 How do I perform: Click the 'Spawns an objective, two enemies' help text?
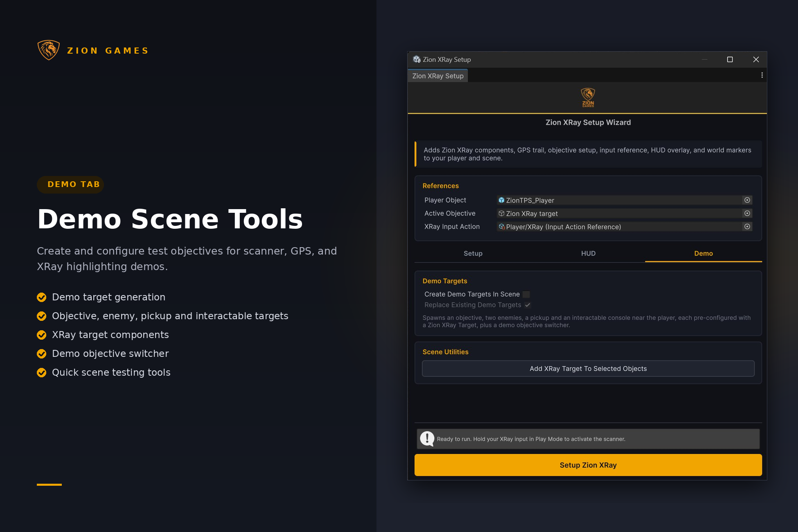pyautogui.click(x=586, y=321)
